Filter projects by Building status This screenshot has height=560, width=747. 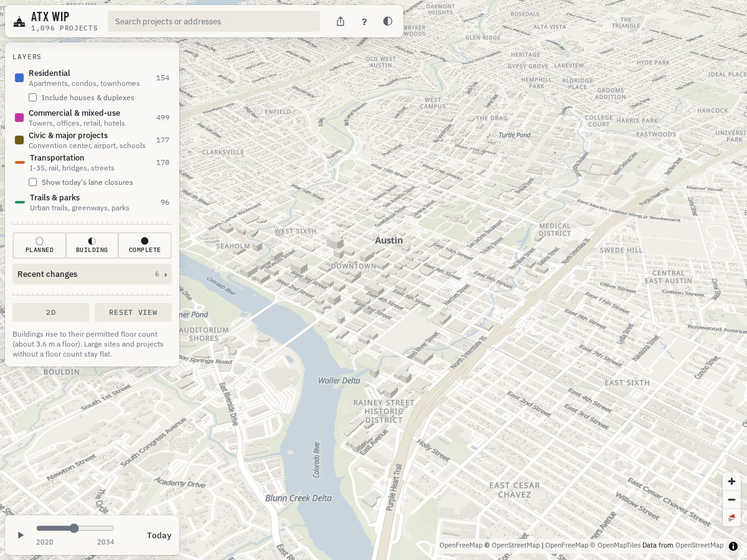pyautogui.click(x=92, y=245)
